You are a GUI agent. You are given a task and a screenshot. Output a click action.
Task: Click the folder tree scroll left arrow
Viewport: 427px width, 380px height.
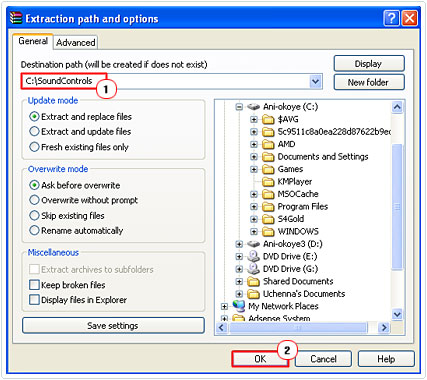221,328
